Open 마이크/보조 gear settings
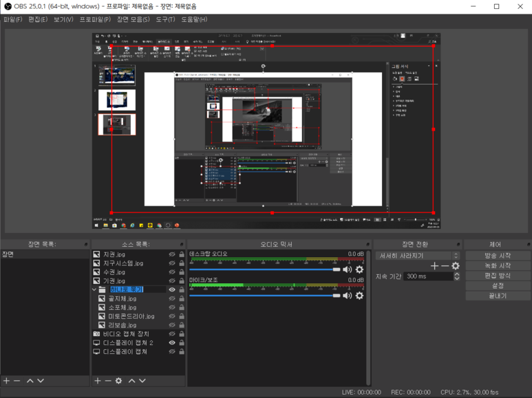 point(359,296)
